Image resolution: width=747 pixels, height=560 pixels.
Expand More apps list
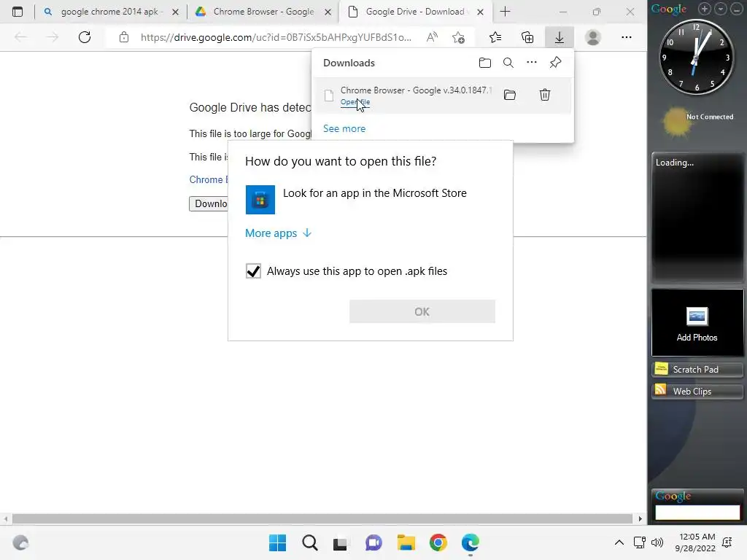(278, 233)
